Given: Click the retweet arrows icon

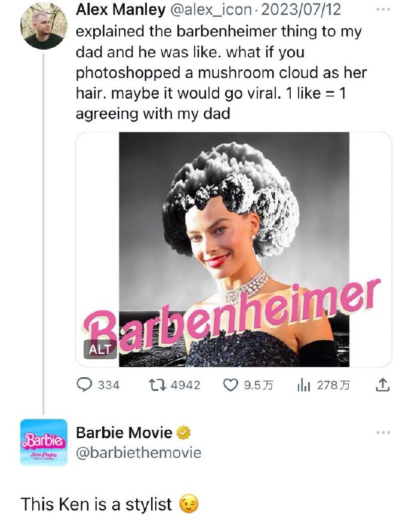Looking at the screenshot, I should (158, 385).
